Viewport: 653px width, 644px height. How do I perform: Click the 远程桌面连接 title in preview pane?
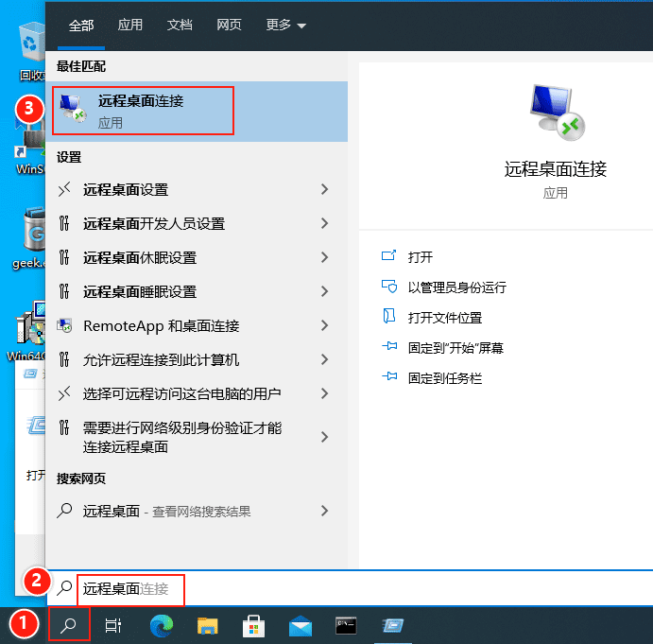point(556,169)
